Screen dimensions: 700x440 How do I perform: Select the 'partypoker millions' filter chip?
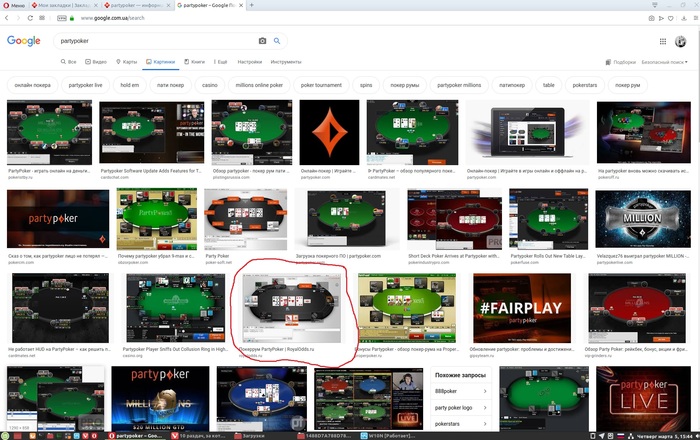point(459,85)
